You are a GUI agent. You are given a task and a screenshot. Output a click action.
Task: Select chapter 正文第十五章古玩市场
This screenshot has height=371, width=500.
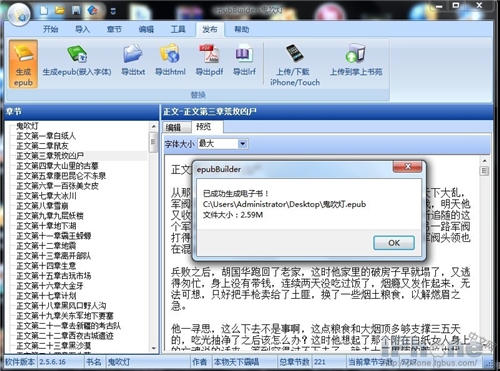(53, 276)
